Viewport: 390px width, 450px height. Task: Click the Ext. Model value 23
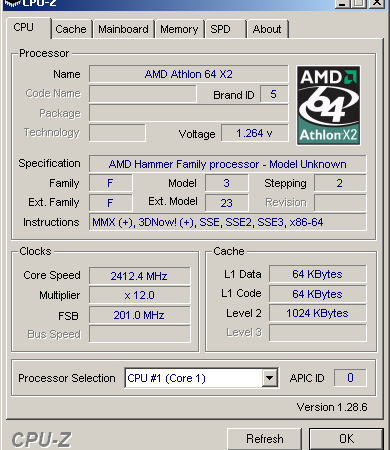coord(227,203)
